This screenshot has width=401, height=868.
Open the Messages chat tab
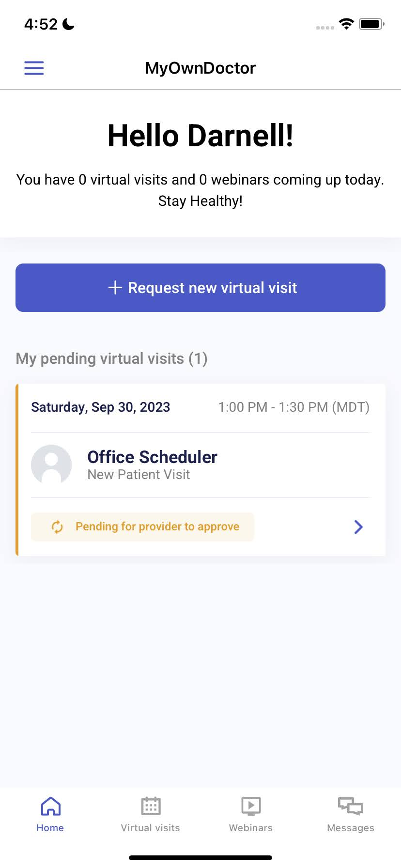pos(351,815)
